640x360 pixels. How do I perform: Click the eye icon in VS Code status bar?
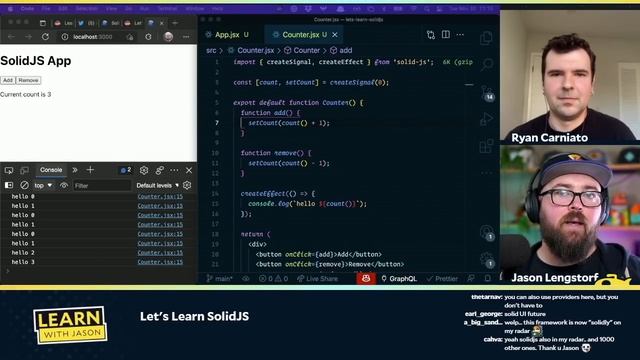coord(245,279)
